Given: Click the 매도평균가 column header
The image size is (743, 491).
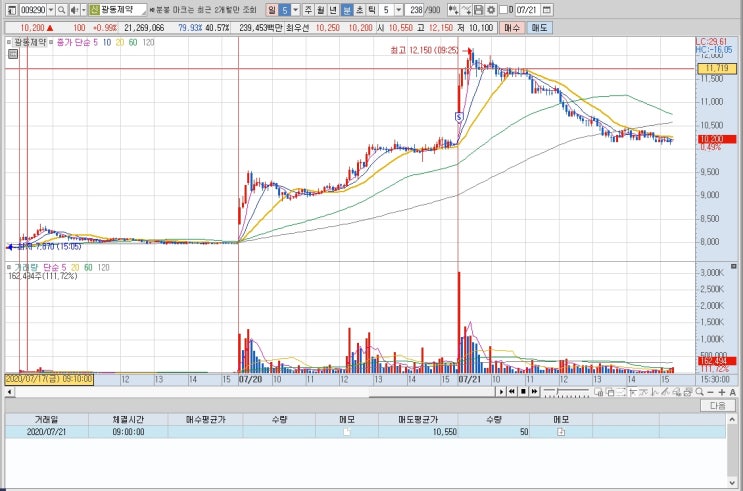Looking at the screenshot, I should [x=418, y=419].
